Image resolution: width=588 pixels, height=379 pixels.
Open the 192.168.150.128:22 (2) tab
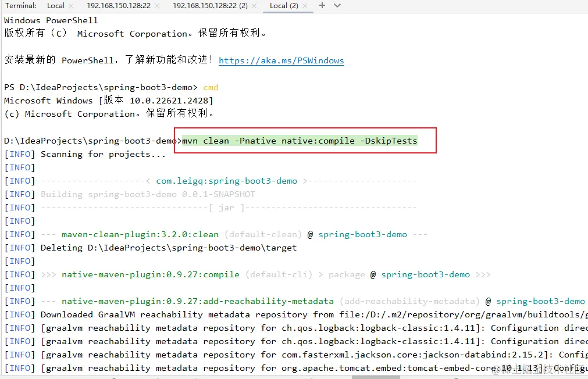click(x=210, y=6)
